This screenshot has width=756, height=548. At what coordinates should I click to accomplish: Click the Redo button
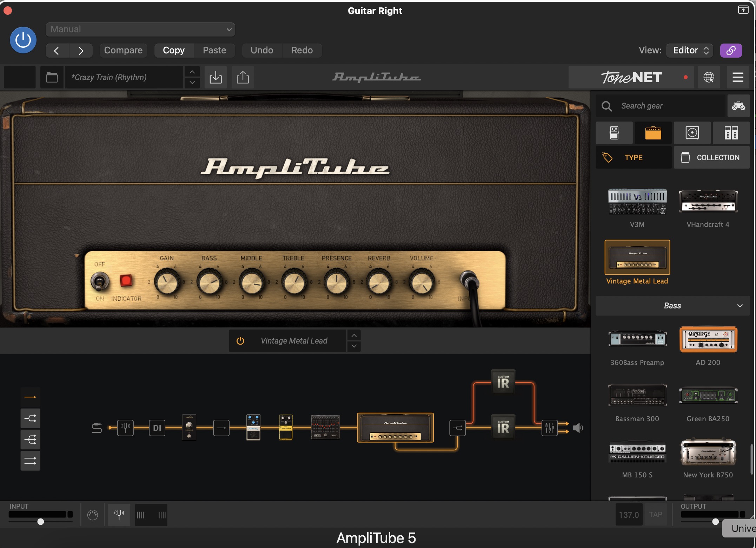pos(302,50)
